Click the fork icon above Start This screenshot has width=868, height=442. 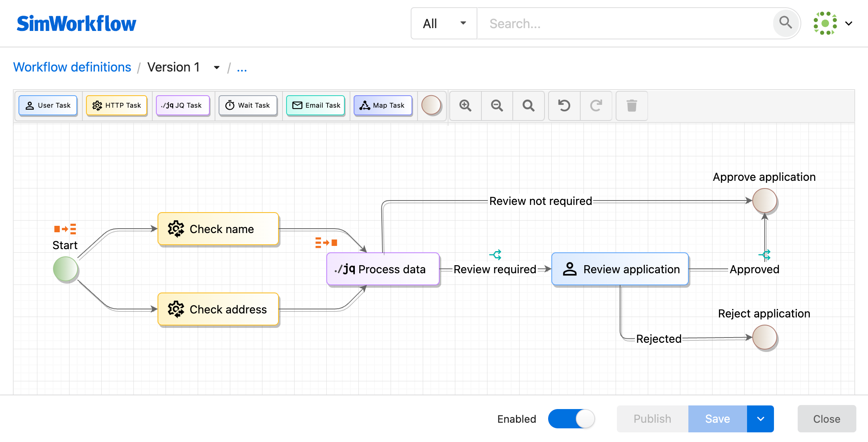[65, 229]
